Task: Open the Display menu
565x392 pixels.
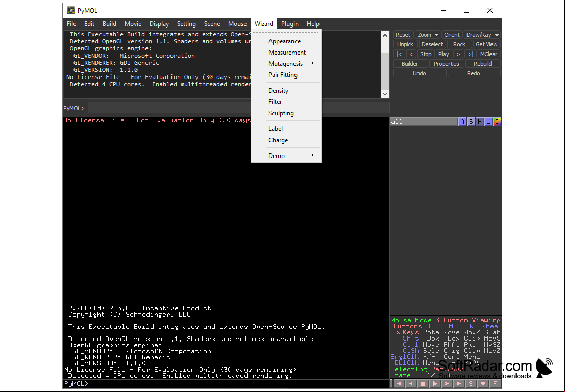Action: coord(159,24)
